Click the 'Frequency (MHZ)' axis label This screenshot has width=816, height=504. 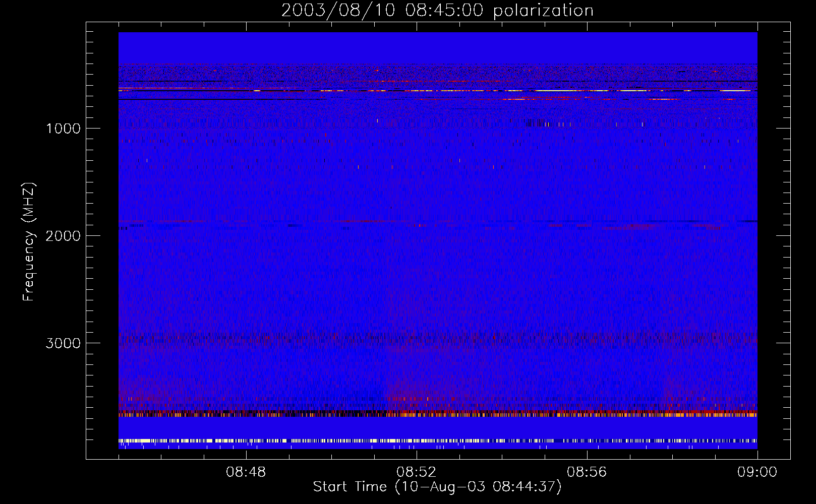click(29, 241)
